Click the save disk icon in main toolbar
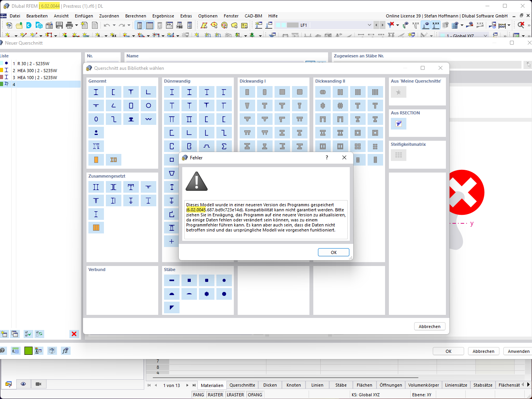This screenshot has height=399, width=532. click(x=59, y=25)
